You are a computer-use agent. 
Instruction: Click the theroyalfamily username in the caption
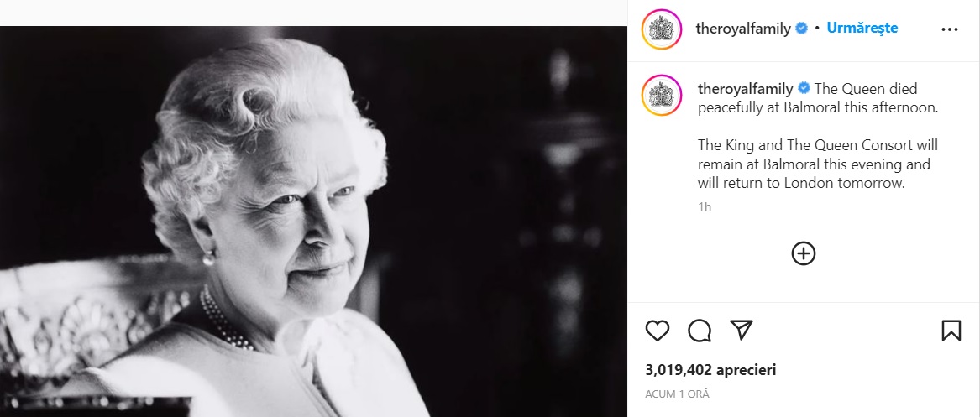pos(745,88)
